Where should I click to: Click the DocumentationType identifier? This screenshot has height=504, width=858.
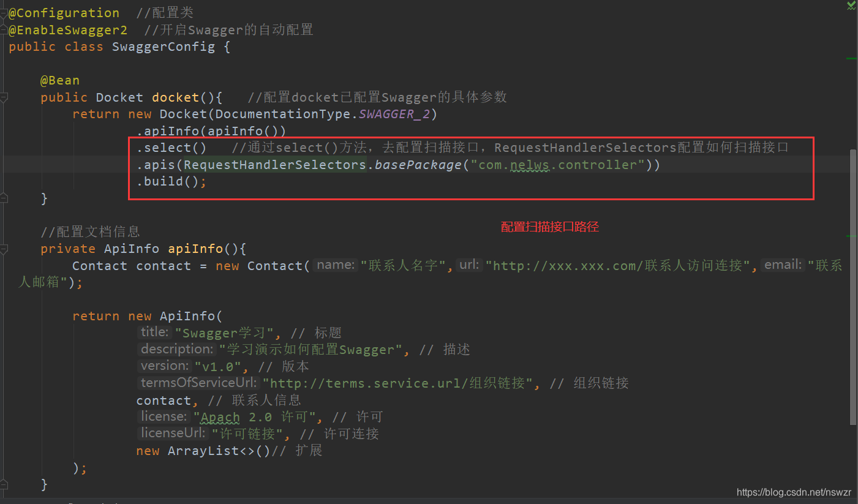pyautogui.click(x=284, y=114)
